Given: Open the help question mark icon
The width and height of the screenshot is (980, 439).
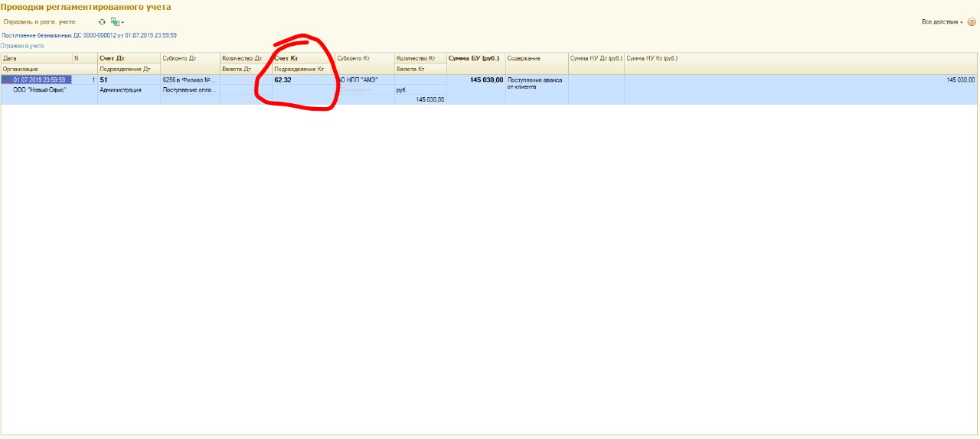Looking at the screenshot, I should tap(972, 22).
